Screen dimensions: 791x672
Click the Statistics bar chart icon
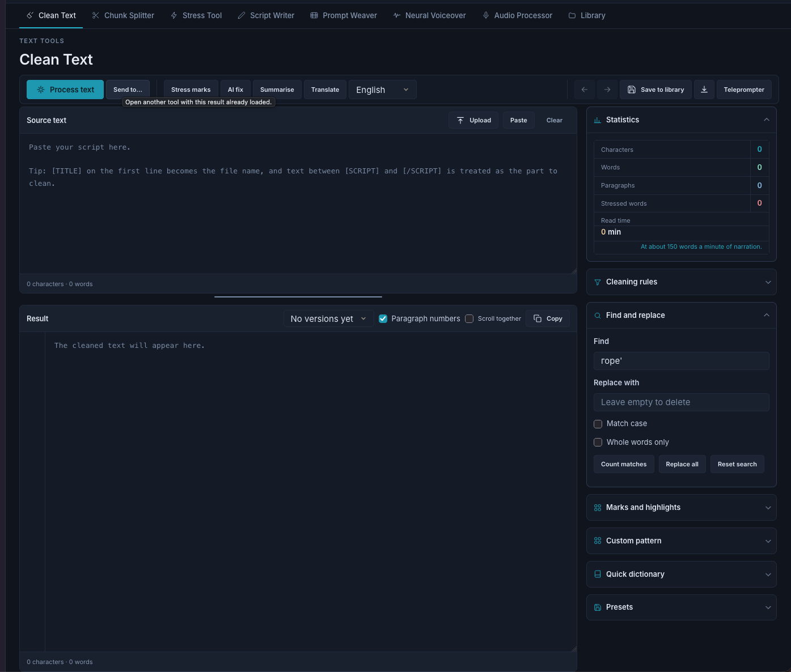point(598,120)
